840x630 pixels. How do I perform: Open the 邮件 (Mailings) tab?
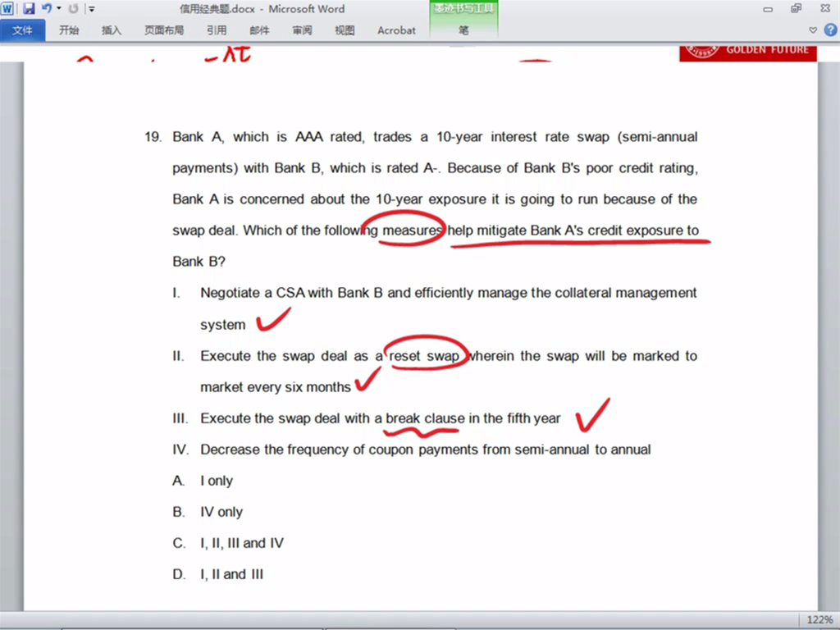click(x=259, y=30)
